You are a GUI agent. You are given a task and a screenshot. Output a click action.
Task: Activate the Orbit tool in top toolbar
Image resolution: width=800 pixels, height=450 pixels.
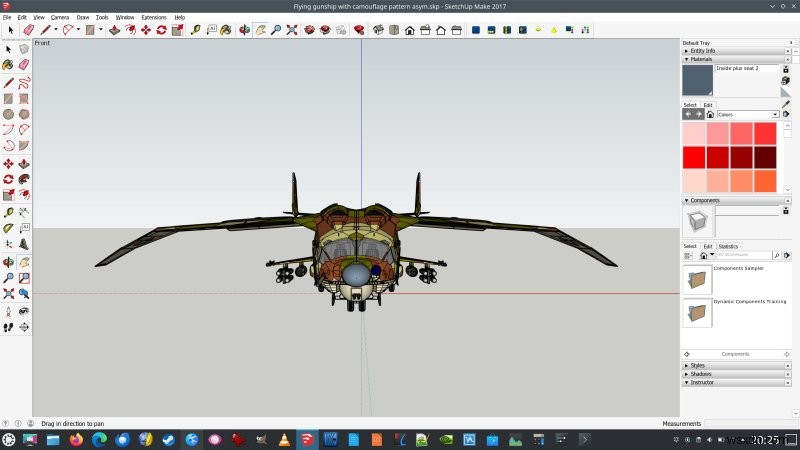[x=244, y=30]
